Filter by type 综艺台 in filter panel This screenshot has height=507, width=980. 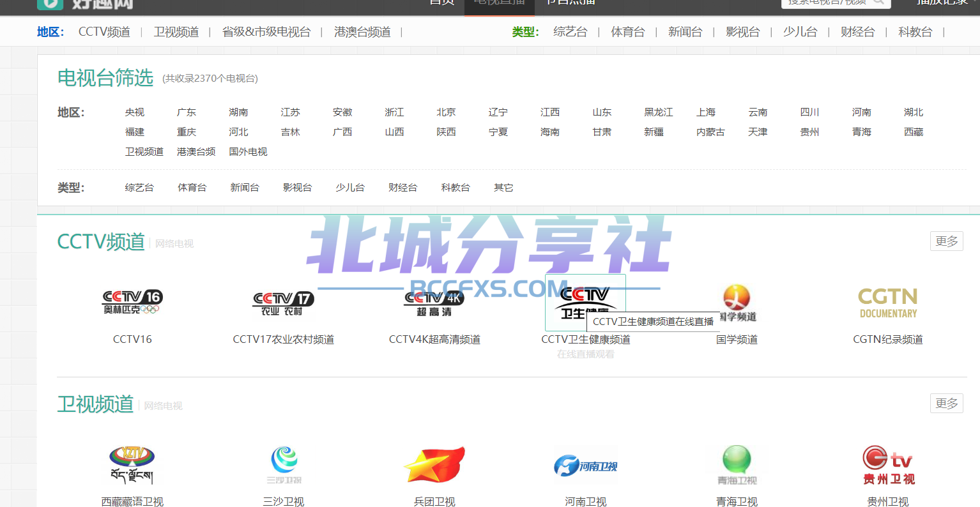pos(139,188)
